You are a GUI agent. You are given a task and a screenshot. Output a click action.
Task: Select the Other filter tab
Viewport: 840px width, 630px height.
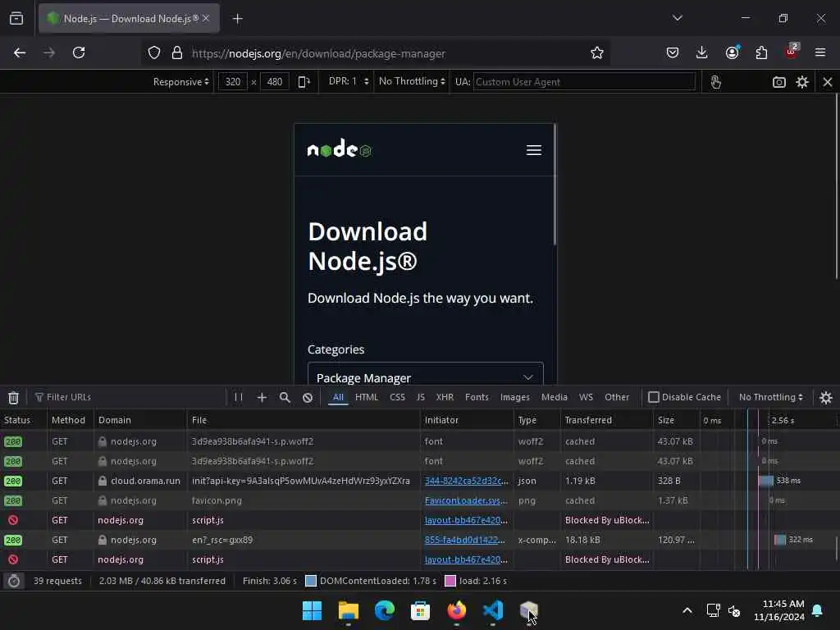tap(617, 397)
